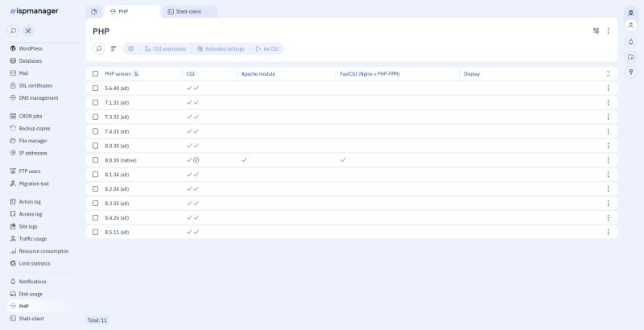Click the Migration tool icon
Screen dimensions: 644x330
click(x=13, y=184)
